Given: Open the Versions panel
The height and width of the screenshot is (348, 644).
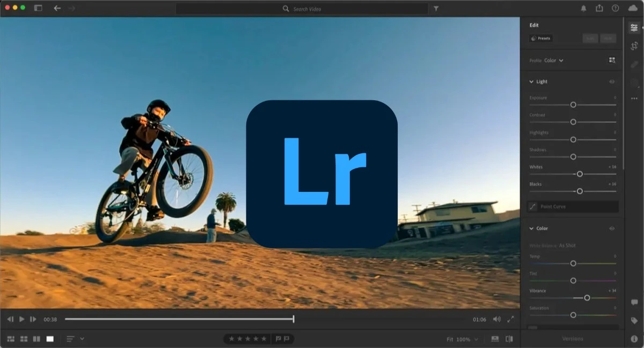Looking at the screenshot, I should (572, 338).
